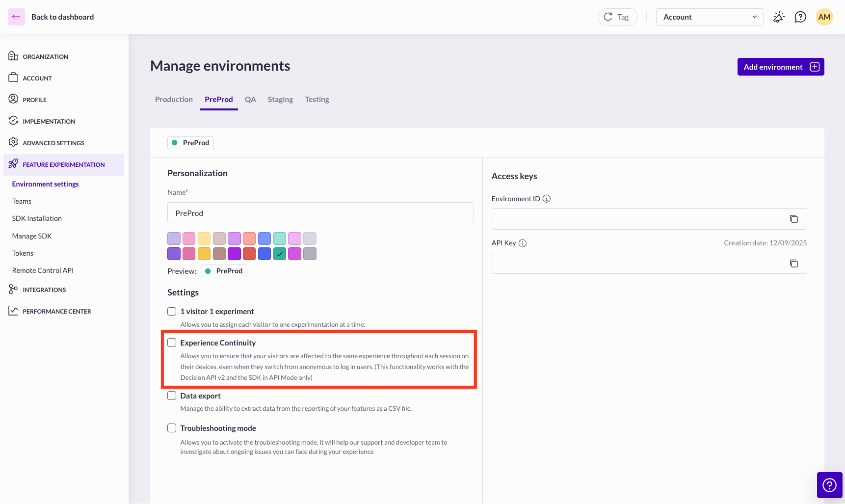Click the Add environment button
The image size is (845, 504).
point(780,67)
